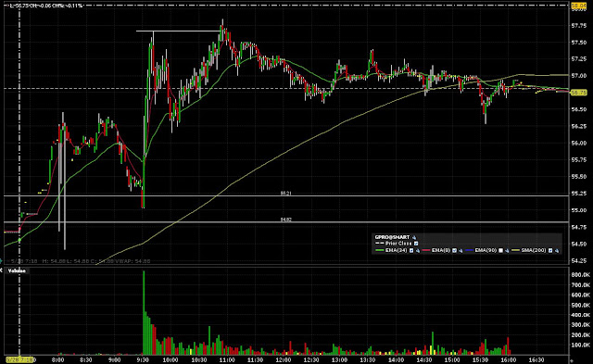The height and width of the screenshot is (364, 593).
Task: Open settings icon next to EMA(9)
Action: (x=461, y=251)
